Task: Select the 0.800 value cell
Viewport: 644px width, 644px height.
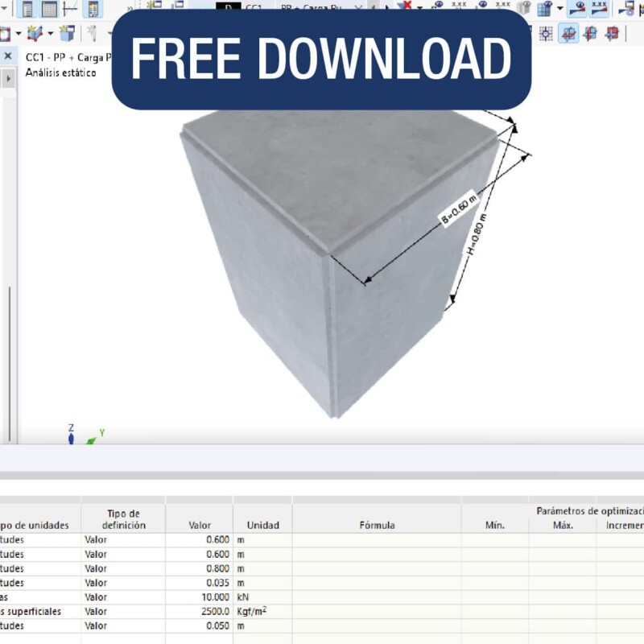Action: (x=199, y=568)
